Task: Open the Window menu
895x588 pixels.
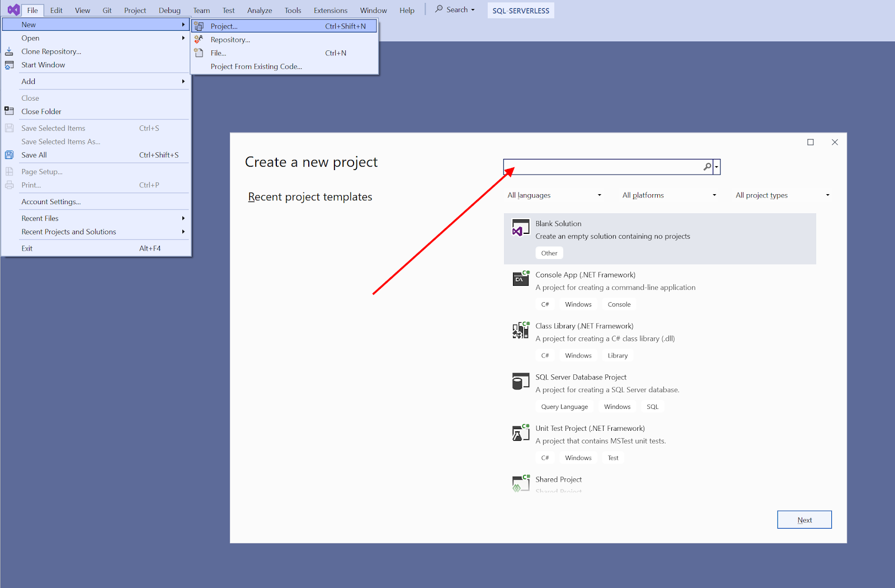Action: pyautogui.click(x=373, y=10)
